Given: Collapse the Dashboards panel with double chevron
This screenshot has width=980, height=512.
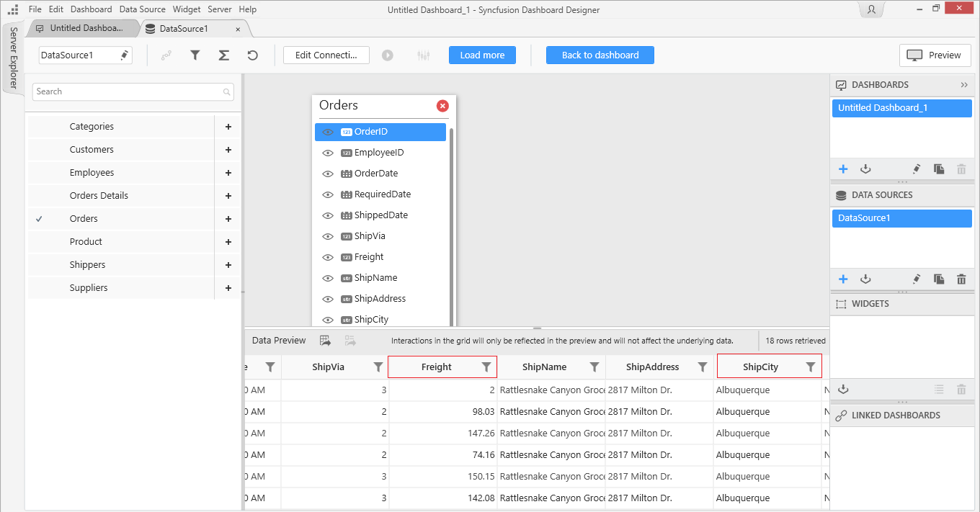Looking at the screenshot, I should pos(964,85).
